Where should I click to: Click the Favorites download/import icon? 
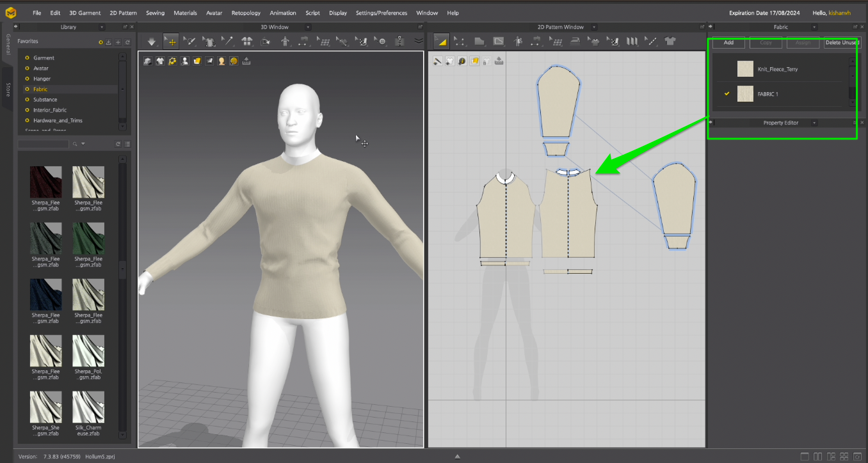109,42
